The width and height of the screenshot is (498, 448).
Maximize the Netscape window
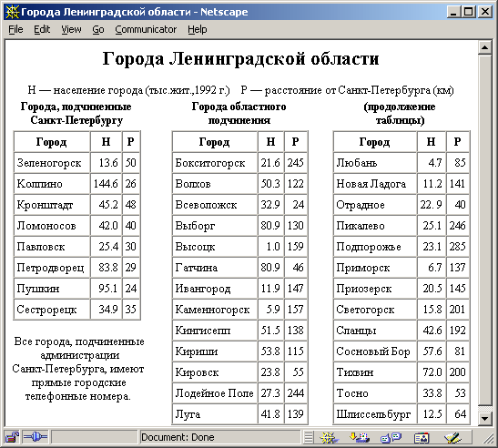click(x=469, y=12)
